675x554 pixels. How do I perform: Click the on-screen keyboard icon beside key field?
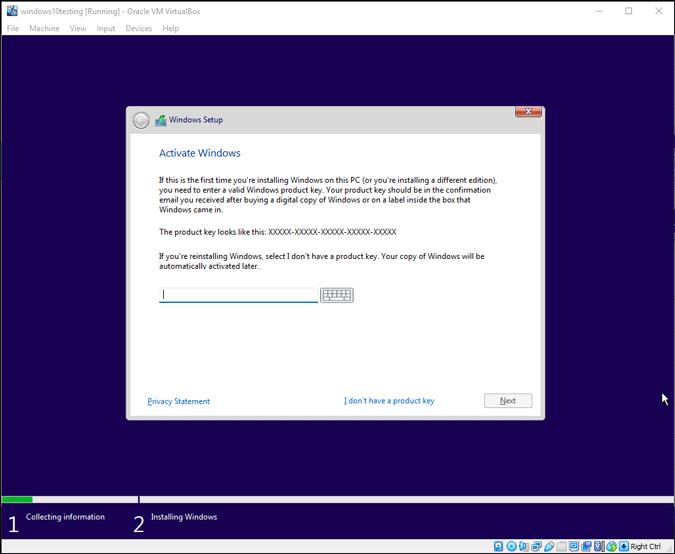[337, 295]
